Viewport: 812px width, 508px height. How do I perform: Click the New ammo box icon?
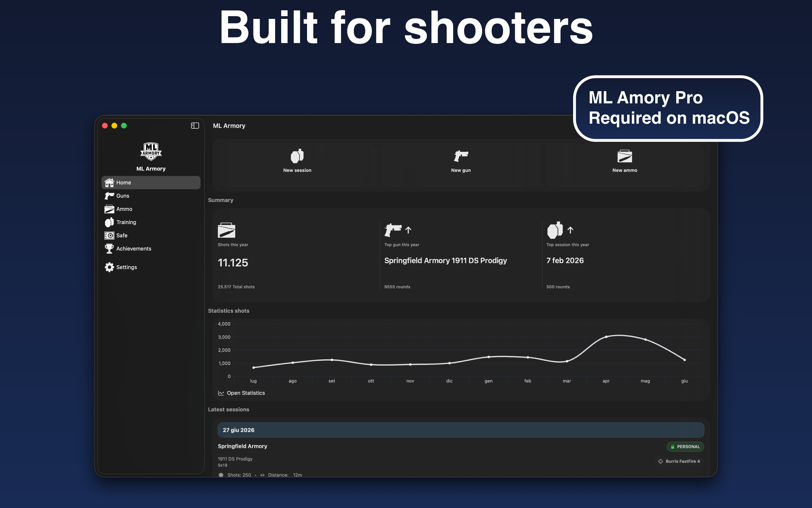pos(625,156)
